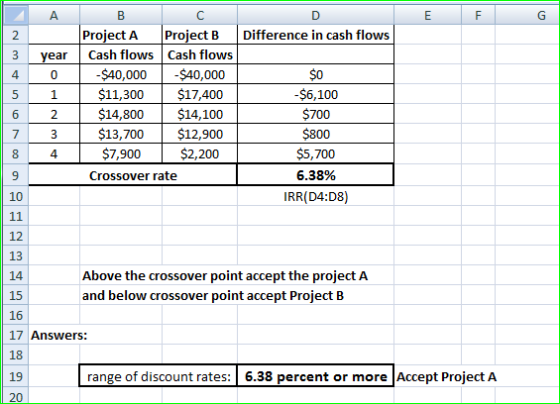Select row 9 header
Viewport: 560px width, 404px height.
pos(15,175)
